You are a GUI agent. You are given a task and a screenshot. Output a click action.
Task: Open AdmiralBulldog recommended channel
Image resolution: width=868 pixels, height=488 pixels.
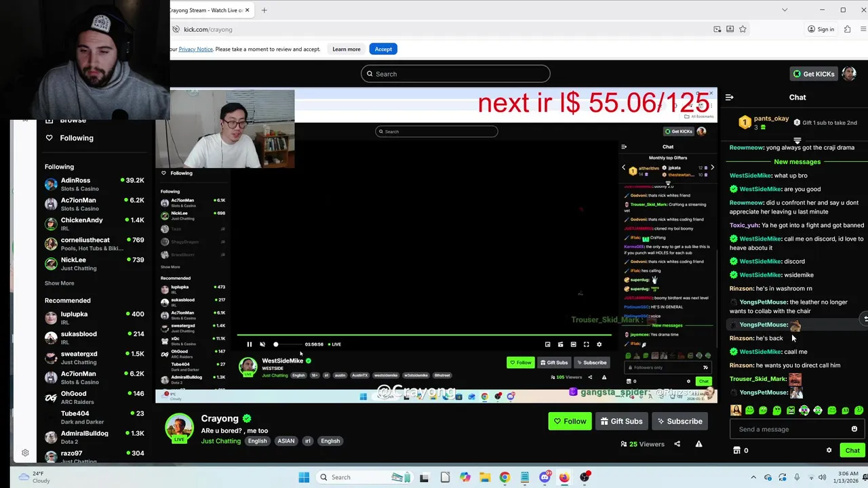[x=94, y=437]
